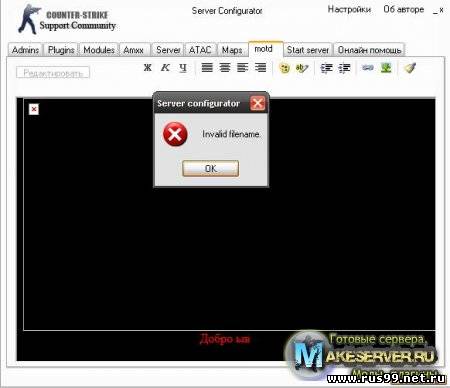Insert a smiley emoticon

(284, 68)
